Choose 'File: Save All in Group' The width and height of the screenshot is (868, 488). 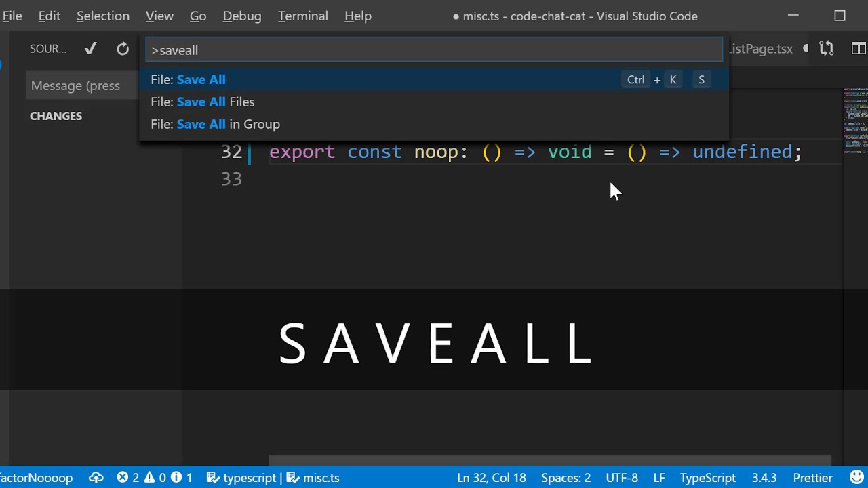click(x=434, y=124)
